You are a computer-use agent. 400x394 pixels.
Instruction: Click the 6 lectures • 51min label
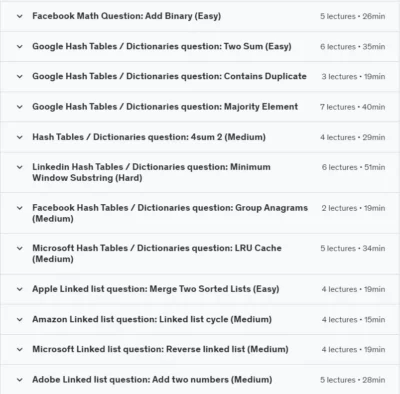click(x=353, y=167)
